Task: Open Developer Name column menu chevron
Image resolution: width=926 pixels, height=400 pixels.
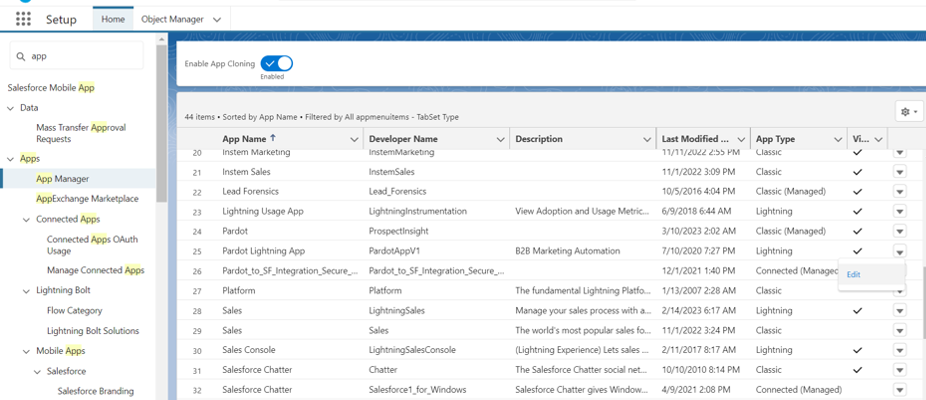Action: pos(501,139)
